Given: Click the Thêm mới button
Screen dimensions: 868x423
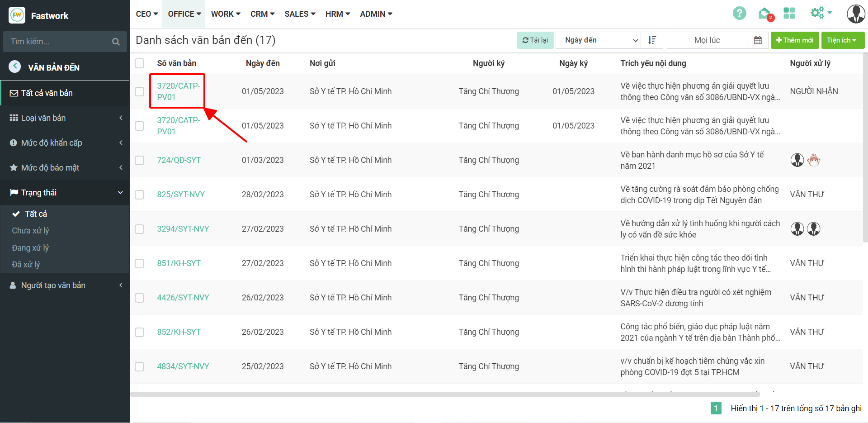Looking at the screenshot, I should pos(795,40).
